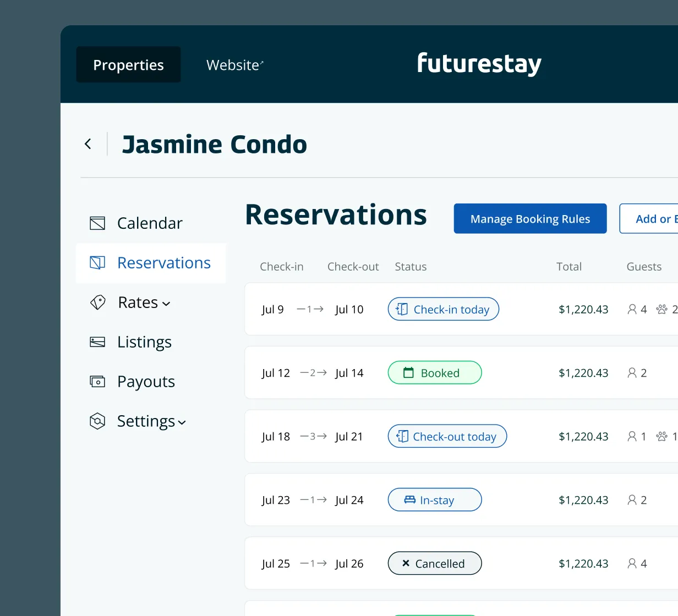This screenshot has width=678, height=616.
Task: Click the Add or Edit button
Action: 649,218
